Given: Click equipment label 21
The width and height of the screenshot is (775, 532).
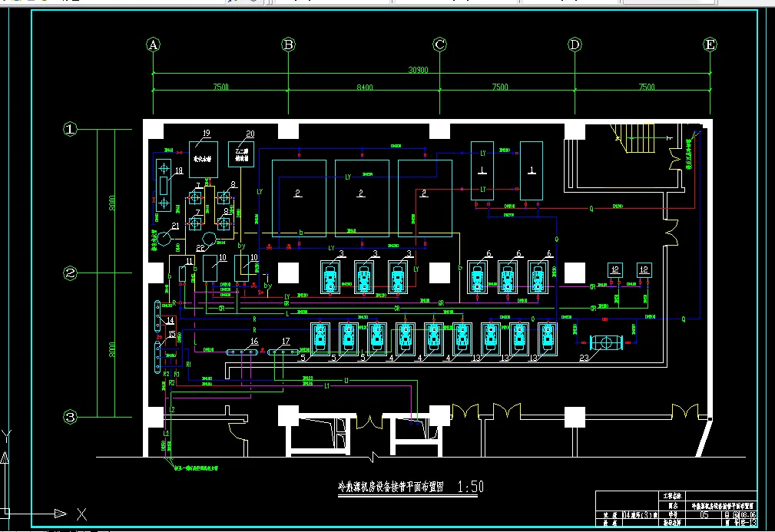Looking at the screenshot, I should tap(175, 226).
